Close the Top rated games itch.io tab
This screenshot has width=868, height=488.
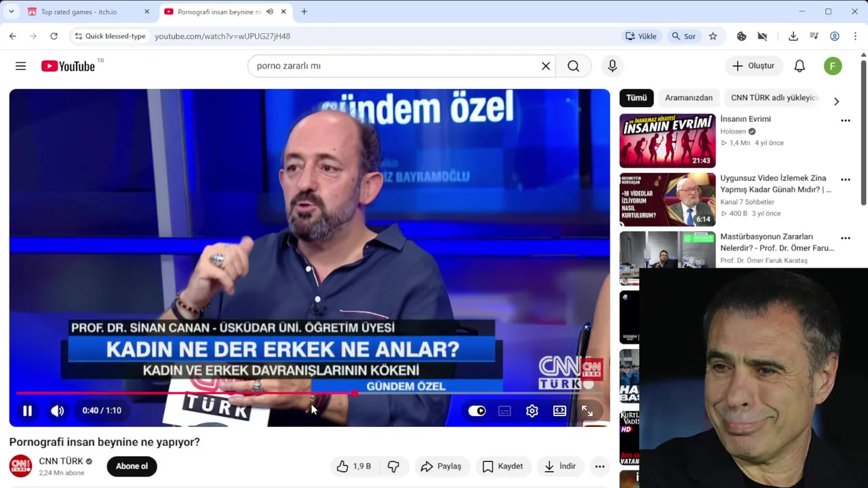147,12
